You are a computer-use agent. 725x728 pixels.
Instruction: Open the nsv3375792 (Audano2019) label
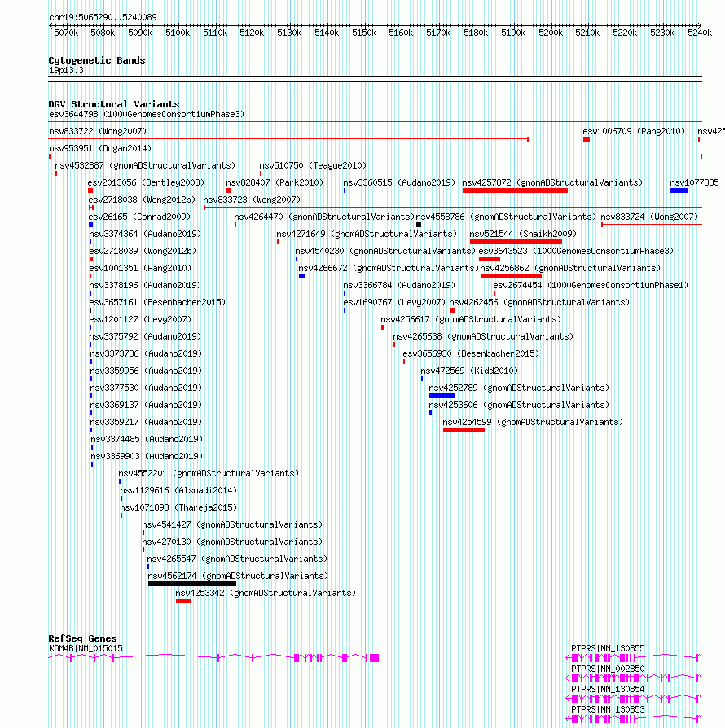[145, 336]
